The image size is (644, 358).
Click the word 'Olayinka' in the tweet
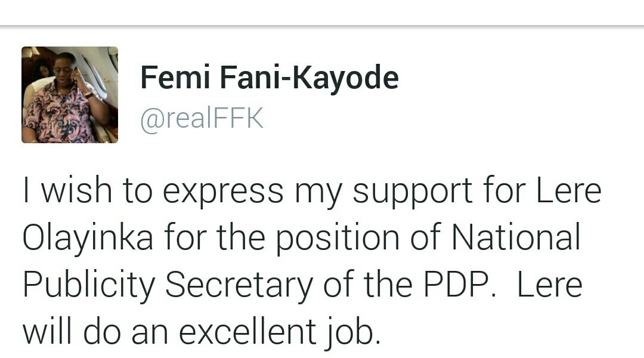pyautogui.click(x=88, y=237)
